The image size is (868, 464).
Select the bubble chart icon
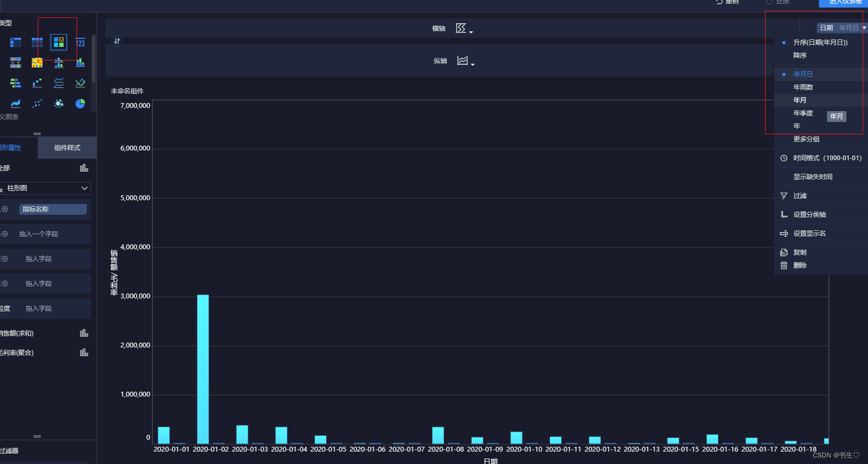pos(59,104)
